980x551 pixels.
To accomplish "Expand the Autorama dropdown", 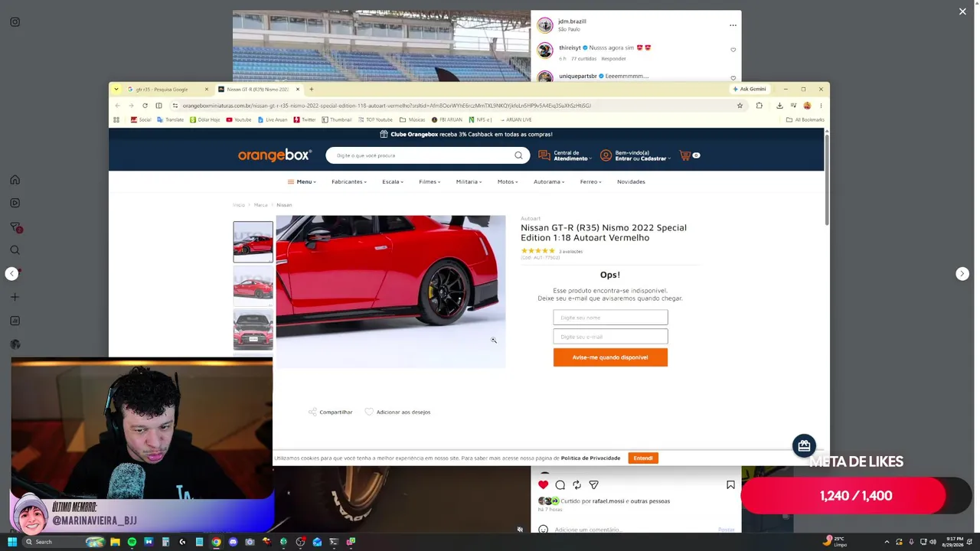I will click(x=549, y=182).
